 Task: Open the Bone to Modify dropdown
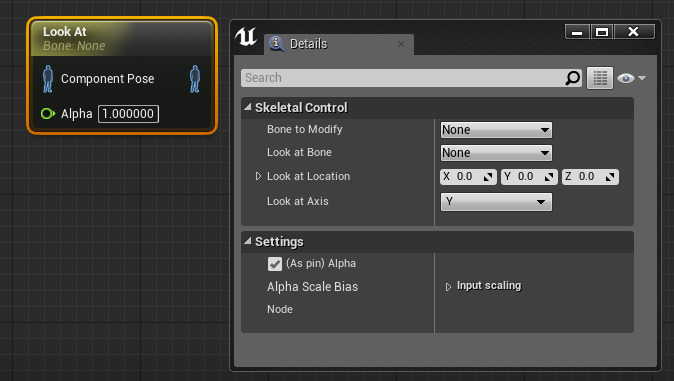click(496, 130)
